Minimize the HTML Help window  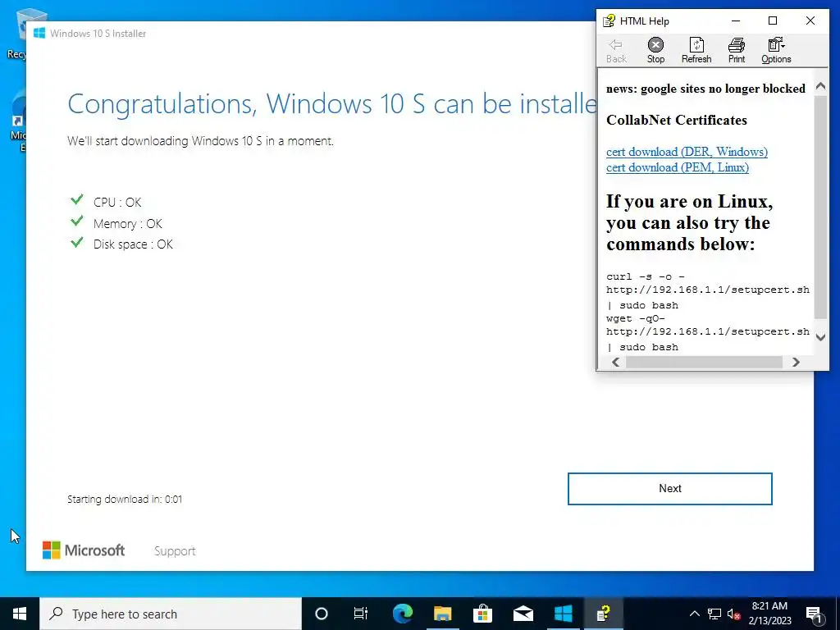click(736, 21)
